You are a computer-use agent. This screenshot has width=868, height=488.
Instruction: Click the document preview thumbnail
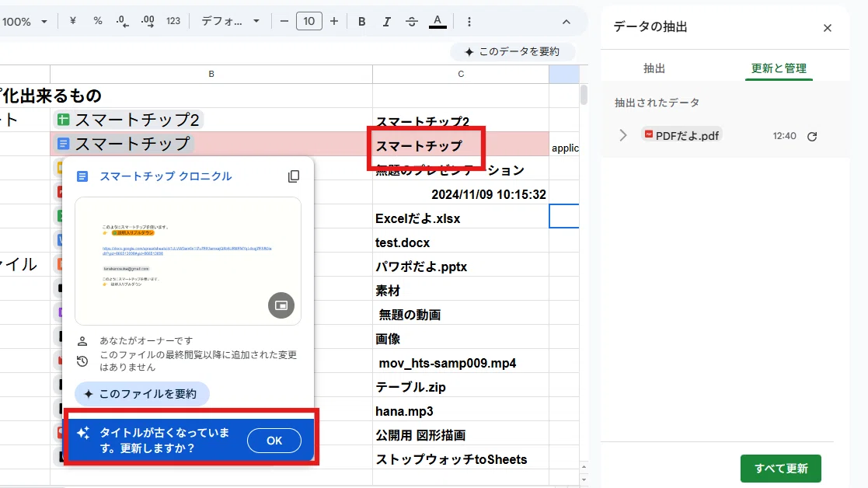tap(187, 260)
